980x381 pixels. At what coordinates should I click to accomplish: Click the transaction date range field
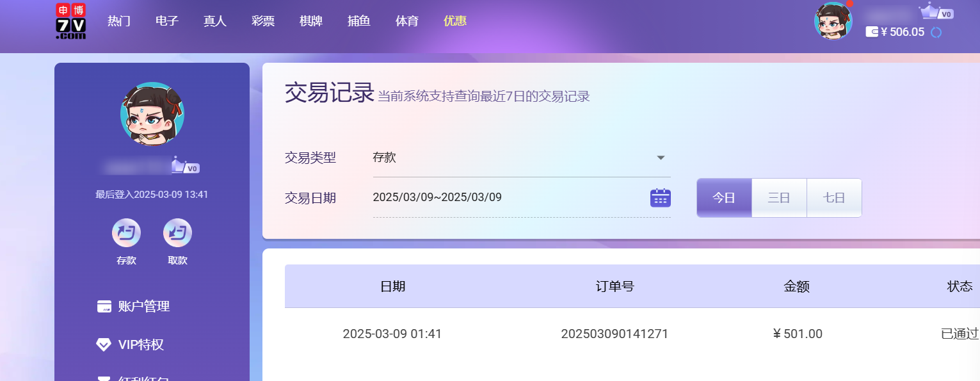click(506, 197)
